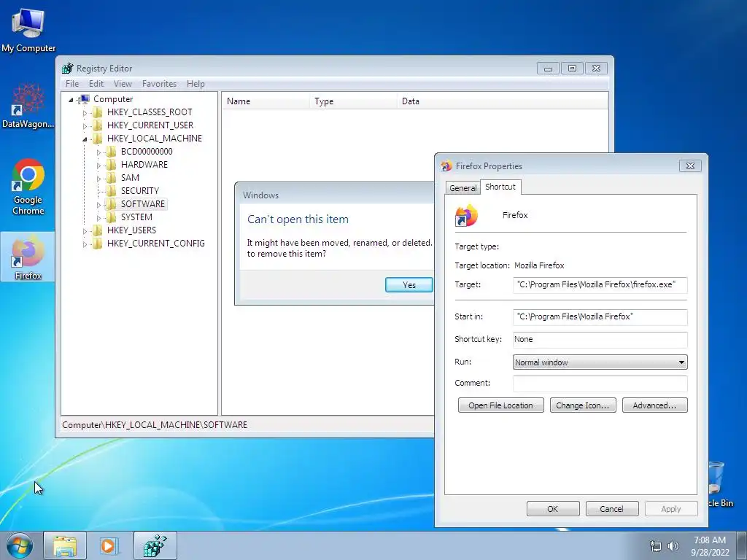Open the volume speaker tray icon
The height and width of the screenshot is (560, 747).
(673, 546)
